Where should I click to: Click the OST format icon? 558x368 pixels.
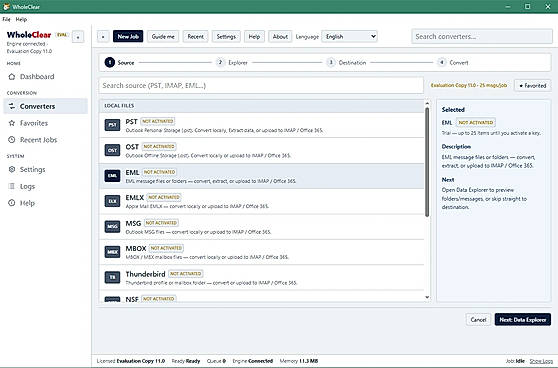[x=112, y=150]
